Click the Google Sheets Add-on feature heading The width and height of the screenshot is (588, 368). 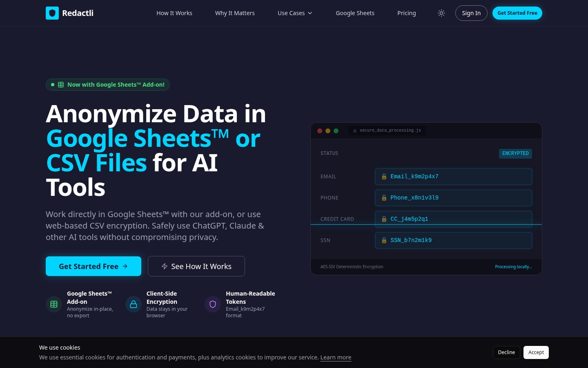point(89,298)
